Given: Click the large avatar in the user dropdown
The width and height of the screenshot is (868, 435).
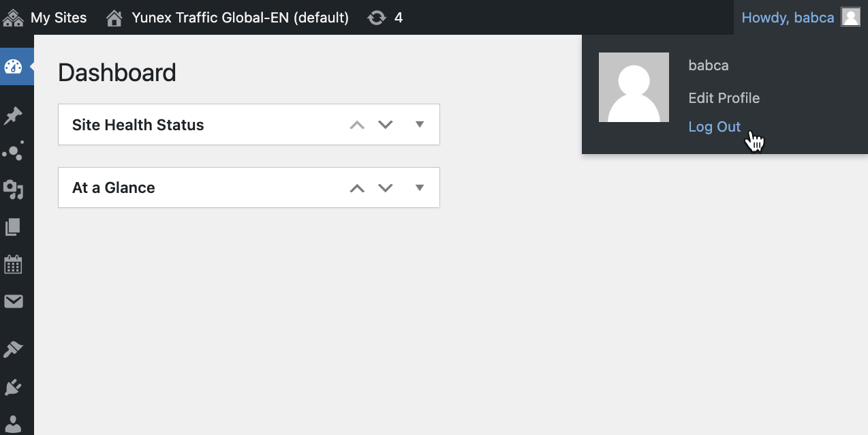Looking at the screenshot, I should click(x=634, y=87).
